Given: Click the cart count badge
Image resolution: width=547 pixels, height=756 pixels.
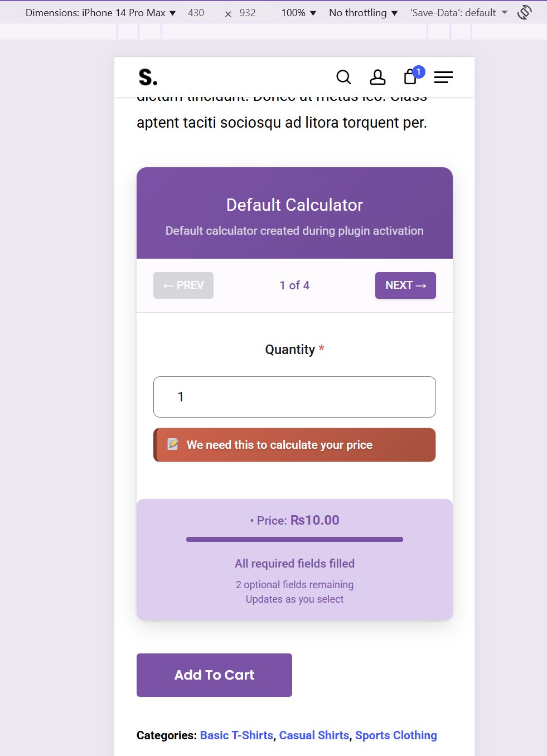Looking at the screenshot, I should pos(419,71).
